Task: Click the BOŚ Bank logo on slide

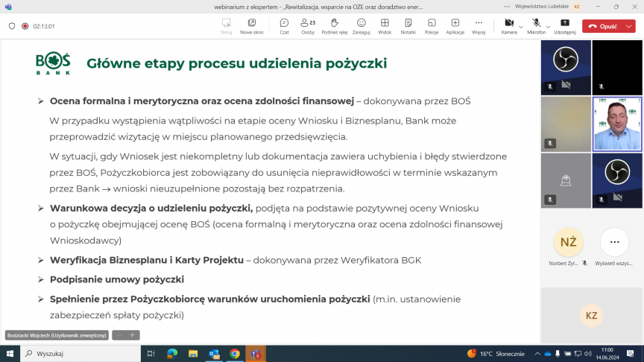Action: [x=53, y=63]
